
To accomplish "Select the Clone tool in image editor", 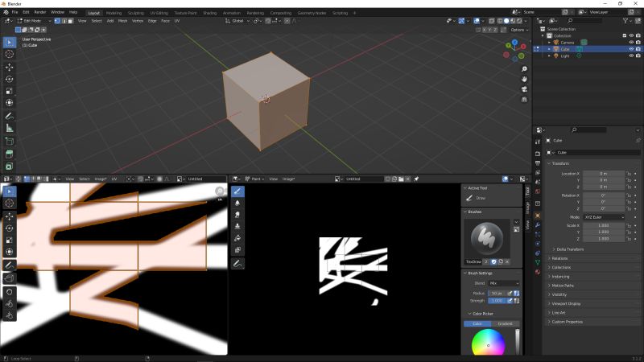I will click(237, 226).
